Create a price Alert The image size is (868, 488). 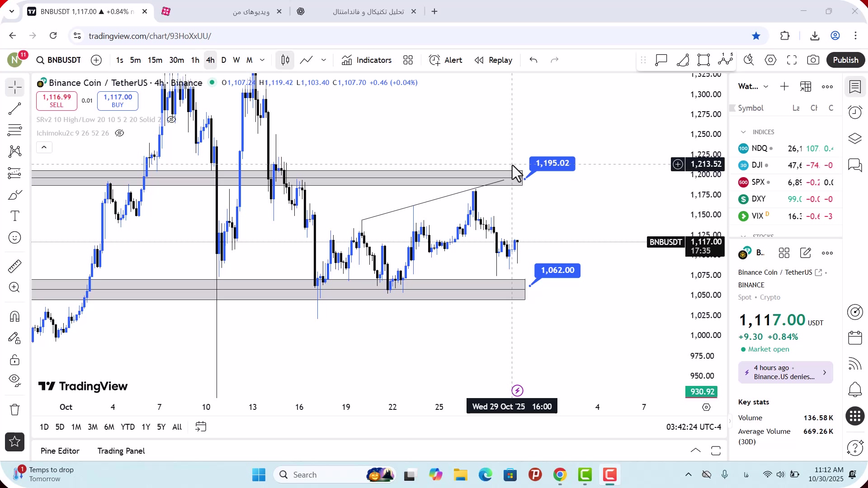(445, 60)
